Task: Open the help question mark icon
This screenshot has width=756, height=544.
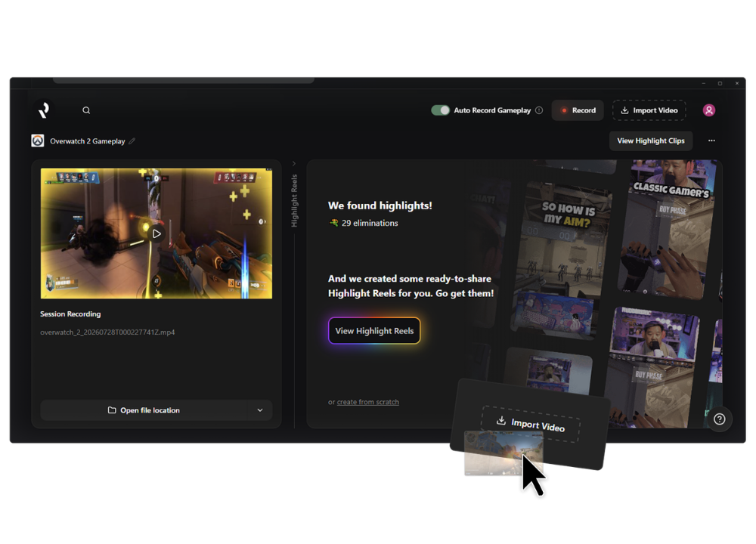Action: (720, 419)
